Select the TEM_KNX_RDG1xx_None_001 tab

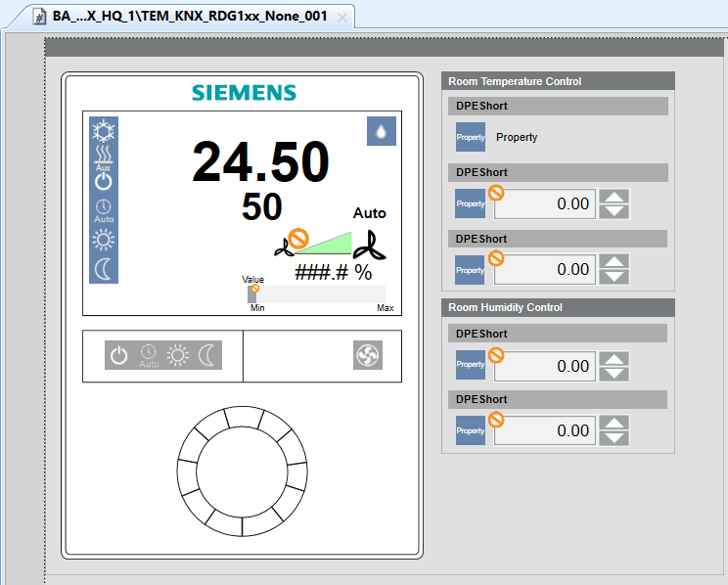(189, 17)
